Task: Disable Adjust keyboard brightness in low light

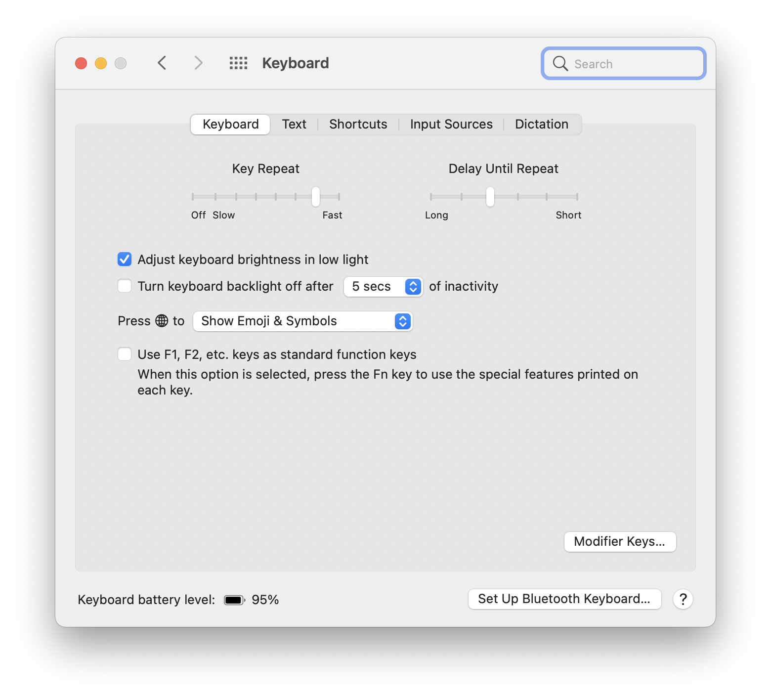Action: (125, 260)
